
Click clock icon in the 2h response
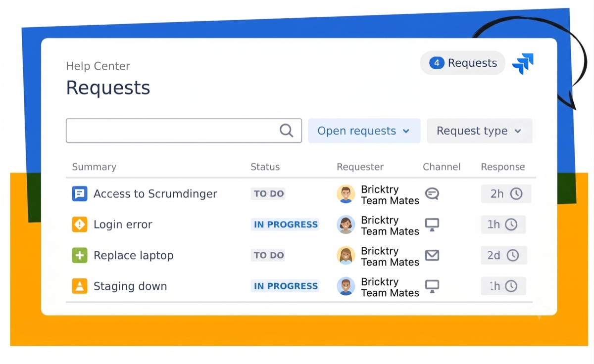(516, 194)
